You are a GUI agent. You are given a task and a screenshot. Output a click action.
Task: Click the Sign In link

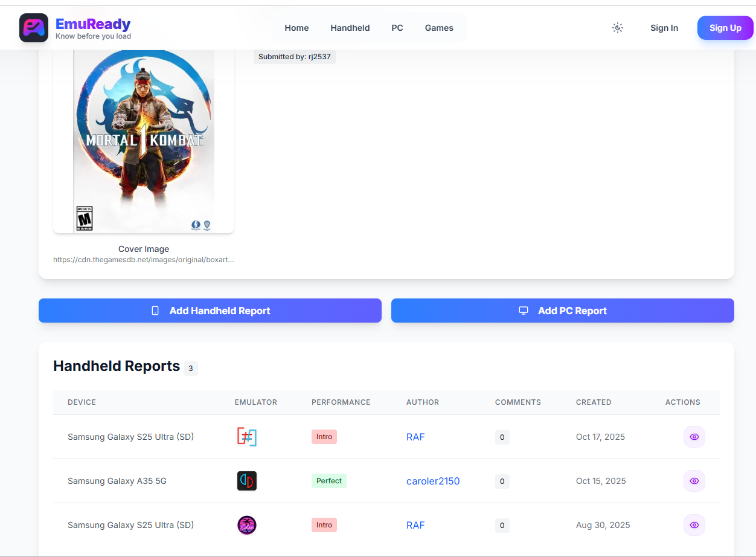tap(664, 28)
